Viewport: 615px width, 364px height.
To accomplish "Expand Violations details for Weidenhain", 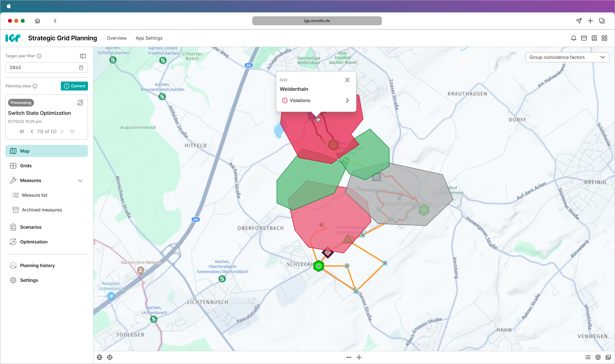I will pyautogui.click(x=347, y=100).
